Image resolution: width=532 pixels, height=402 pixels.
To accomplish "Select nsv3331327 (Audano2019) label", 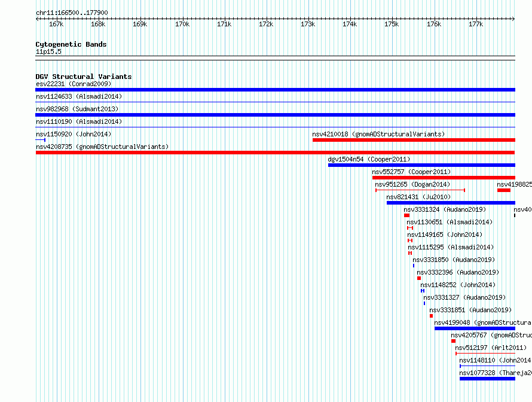I will coord(464,297).
